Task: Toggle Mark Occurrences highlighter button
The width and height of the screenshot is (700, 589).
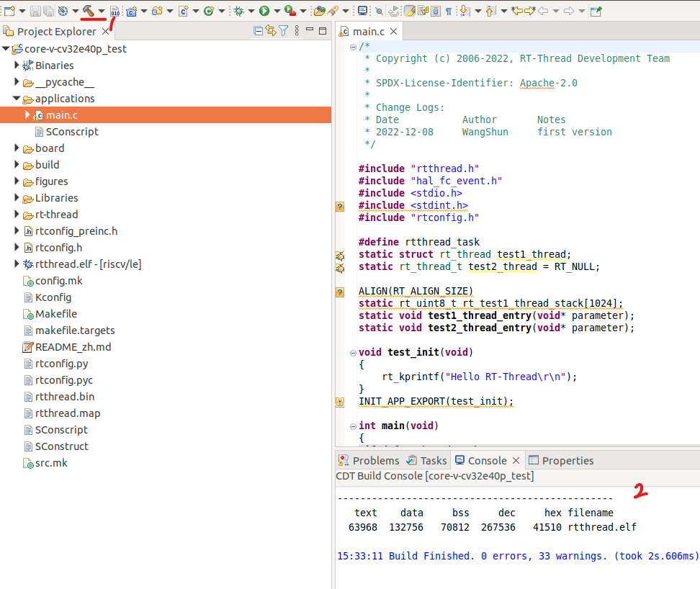Action: click(x=410, y=11)
